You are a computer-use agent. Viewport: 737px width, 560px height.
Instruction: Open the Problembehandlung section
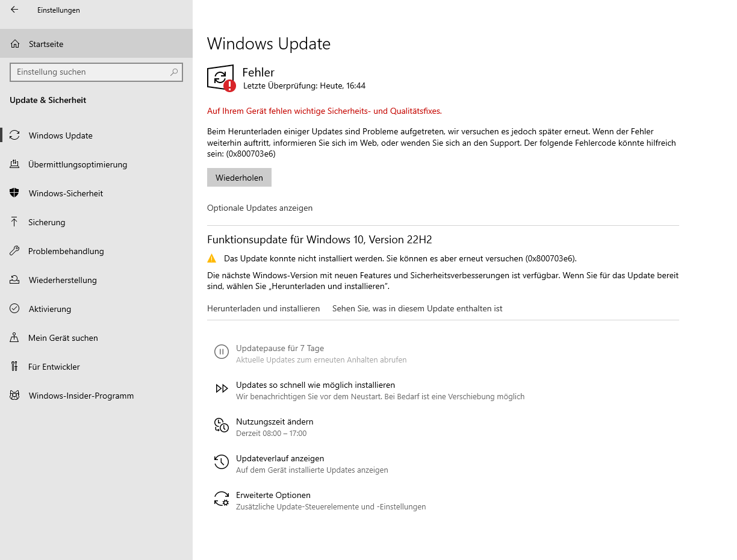(96, 251)
